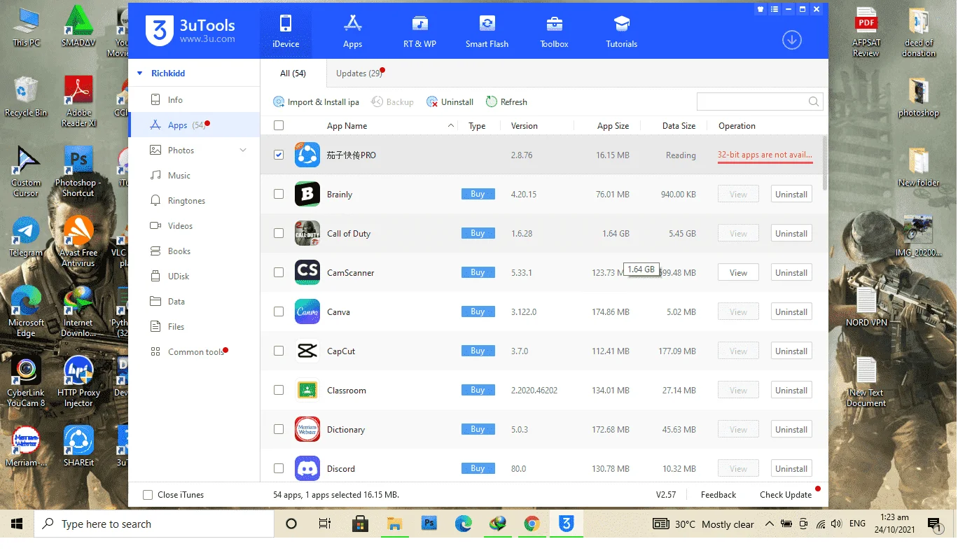The height and width of the screenshot is (560, 958).
Task: Select Info in the sidebar
Action: pyautogui.click(x=194, y=99)
